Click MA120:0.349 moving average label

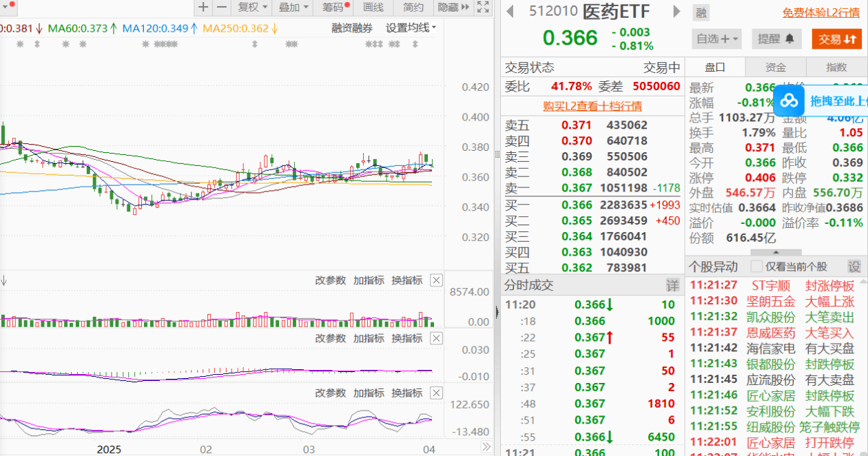click(161, 28)
